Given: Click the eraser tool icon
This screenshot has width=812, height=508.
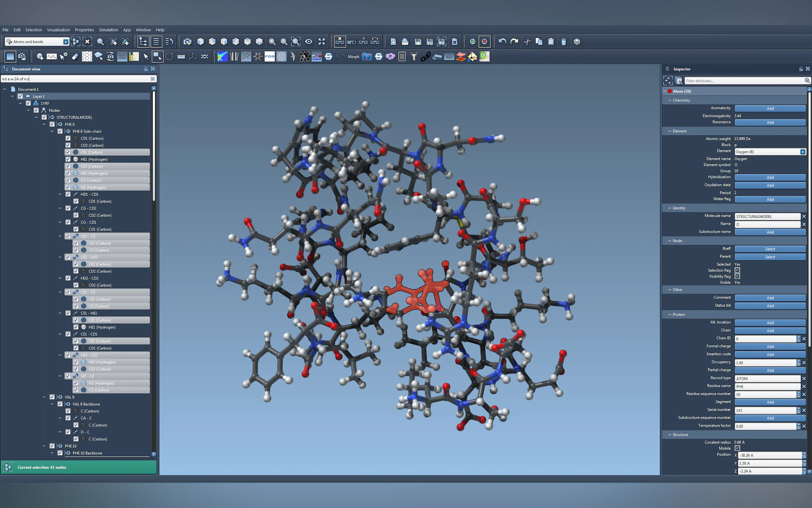Looking at the screenshot, I should pyautogui.click(x=75, y=57).
